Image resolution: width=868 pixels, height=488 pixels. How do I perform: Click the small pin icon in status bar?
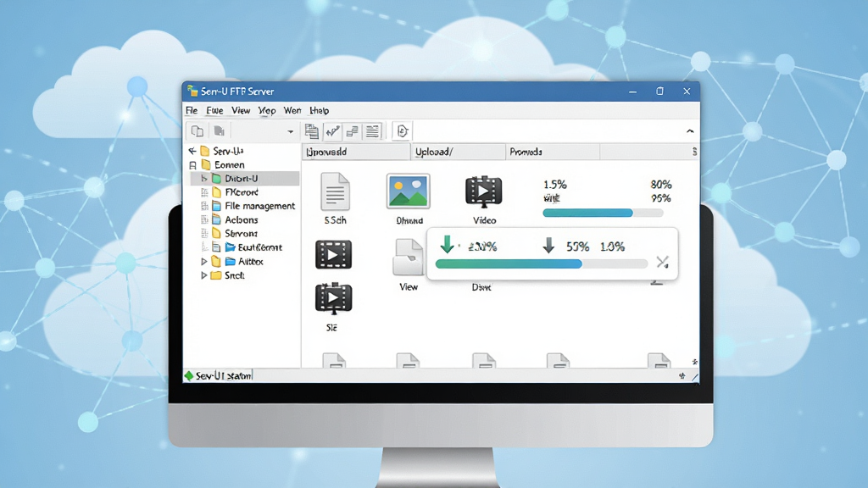pyautogui.click(x=682, y=376)
